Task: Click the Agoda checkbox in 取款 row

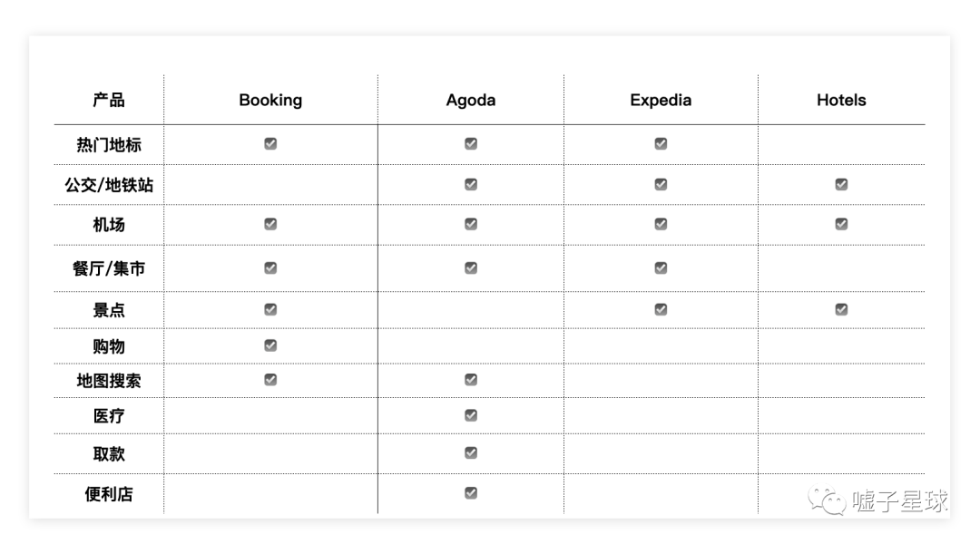Action: coord(471,452)
